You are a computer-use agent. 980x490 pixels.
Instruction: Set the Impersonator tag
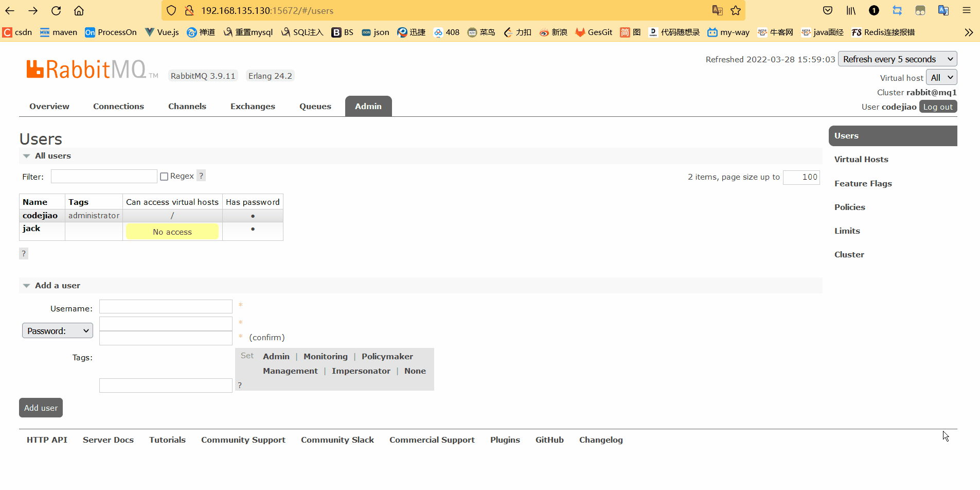[361, 371]
